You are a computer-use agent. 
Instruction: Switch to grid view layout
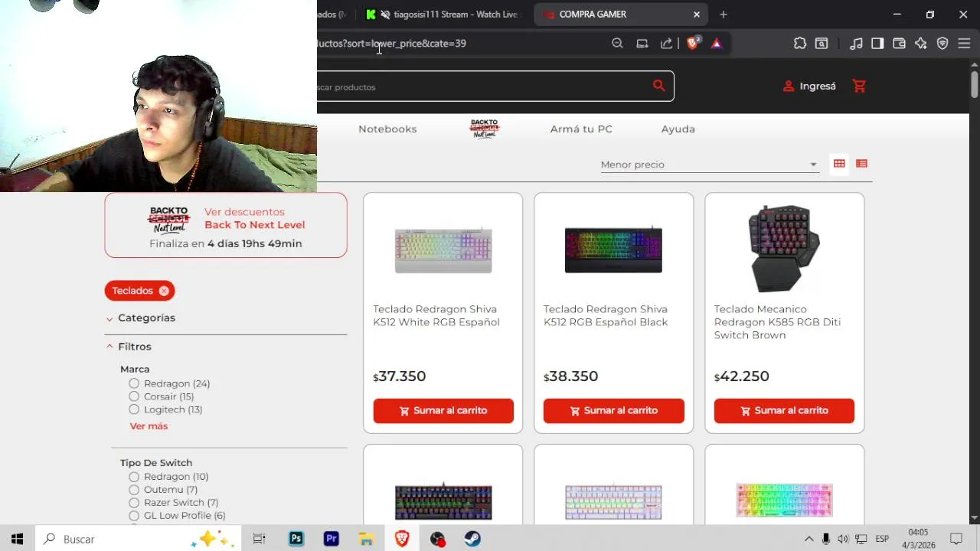[839, 163]
